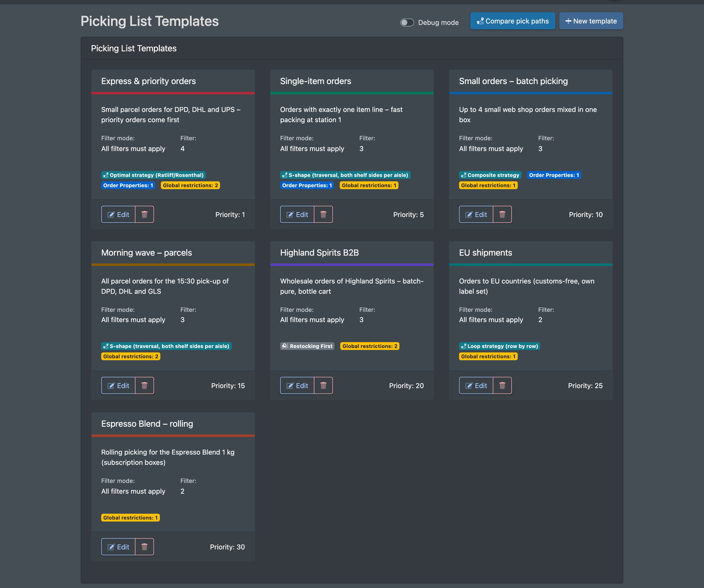Create a New template

pos(591,21)
